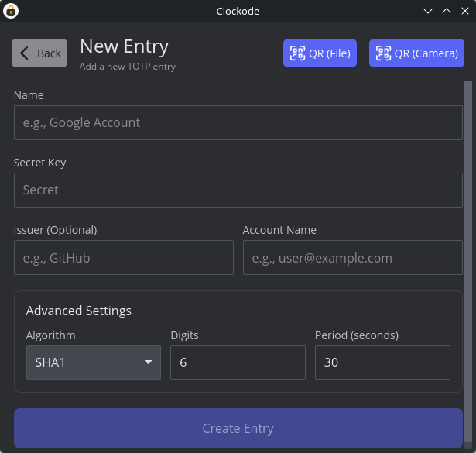Click the Clockode lock app icon

pyautogui.click(x=11, y=11)
